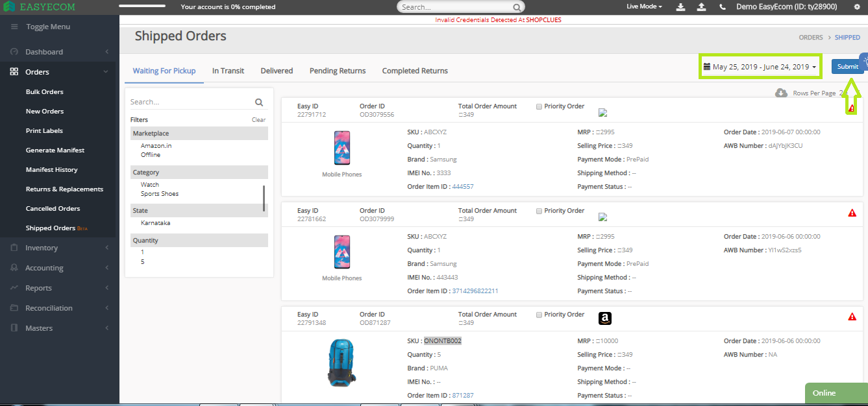Open Cancelled Orders in the sidebar
This screenshot has height=406, width=868.
[x=53, y=208]
